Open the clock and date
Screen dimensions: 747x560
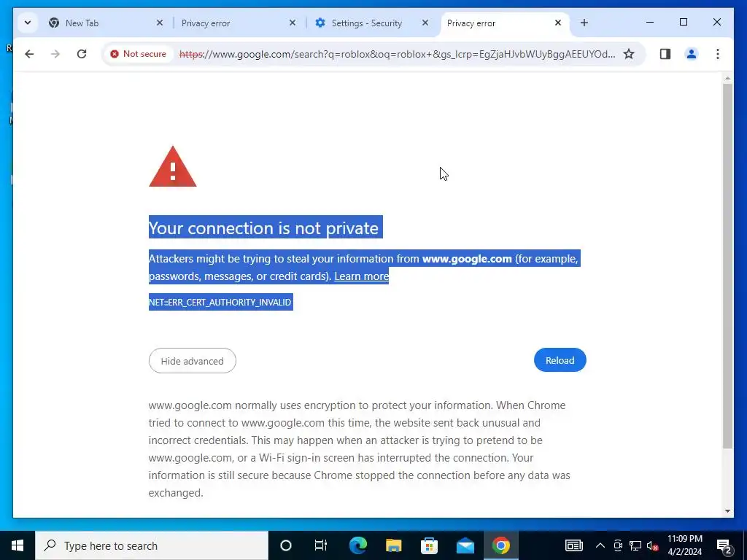[684, 545]
